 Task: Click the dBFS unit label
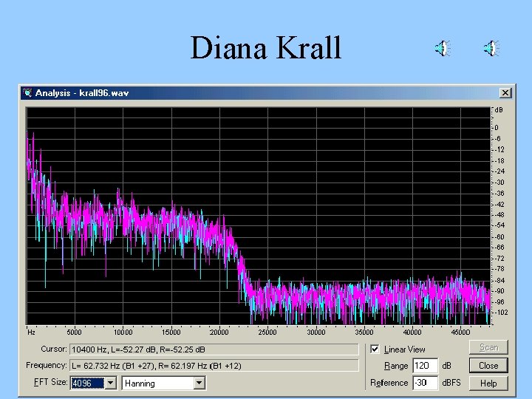tap(451, 383)
